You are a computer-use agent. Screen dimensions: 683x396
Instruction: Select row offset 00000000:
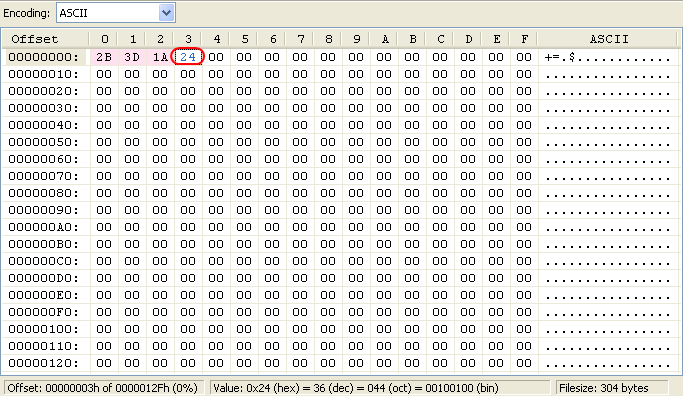point(44,57)
